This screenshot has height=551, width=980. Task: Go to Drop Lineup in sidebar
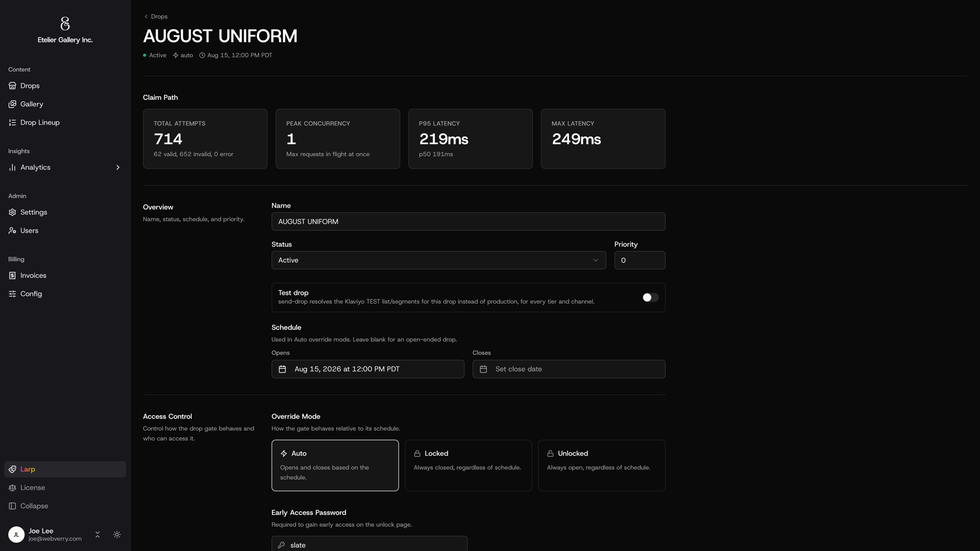click(65, 122)
